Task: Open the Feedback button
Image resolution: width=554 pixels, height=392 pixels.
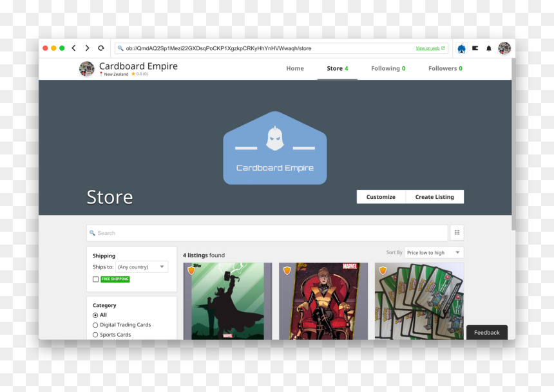Action: [x=487, y=332]
